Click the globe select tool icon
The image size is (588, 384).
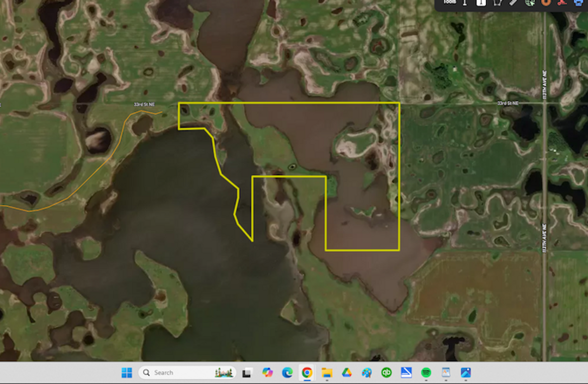point(530,3)
